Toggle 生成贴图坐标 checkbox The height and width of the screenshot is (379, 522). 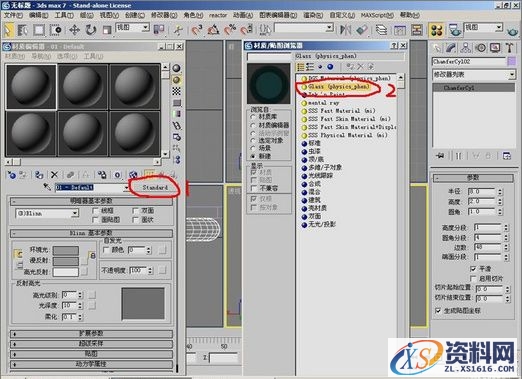tap(438, 311)
